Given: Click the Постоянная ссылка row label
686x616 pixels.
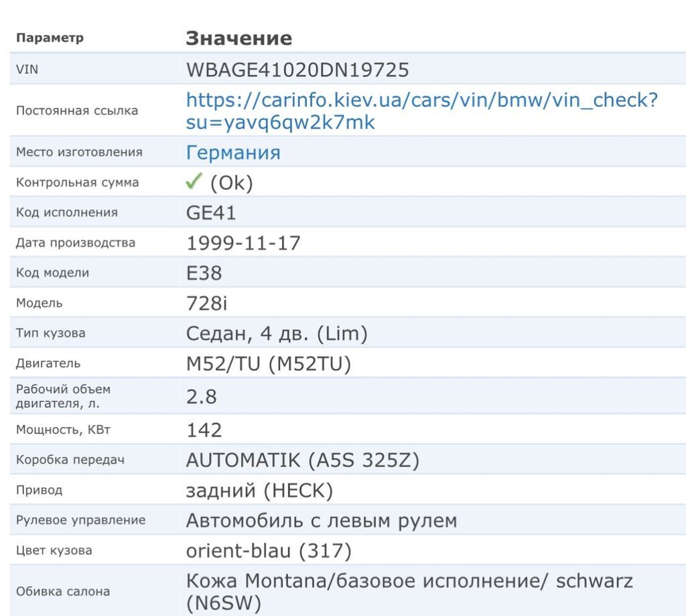Looking at the screenshot, I should tap(76, 110).
